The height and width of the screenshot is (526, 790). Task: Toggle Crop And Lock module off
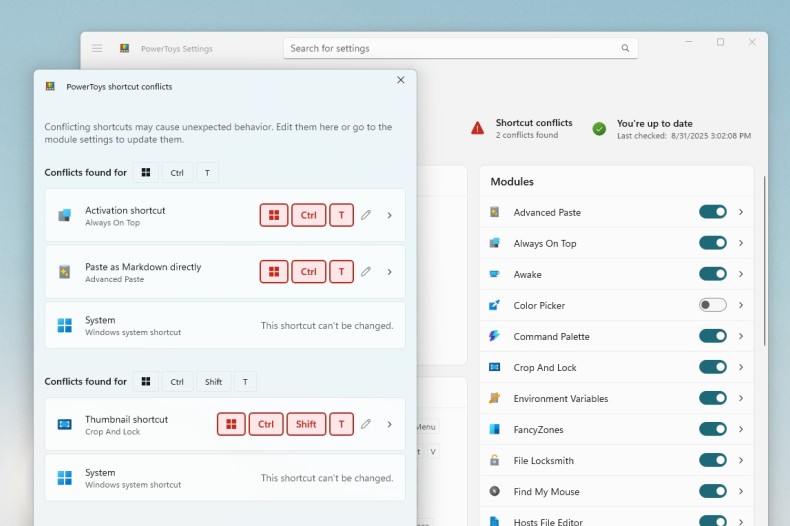point(712,367)
